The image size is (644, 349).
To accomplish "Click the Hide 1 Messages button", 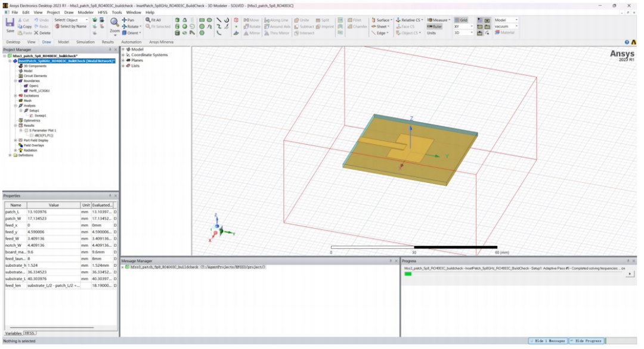I will (x=547, y=341).
